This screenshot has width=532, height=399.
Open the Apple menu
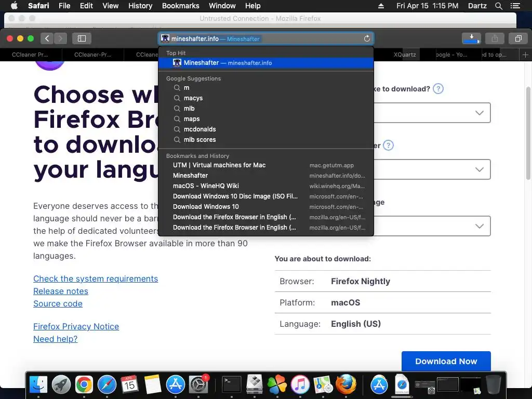click(14, 6)
